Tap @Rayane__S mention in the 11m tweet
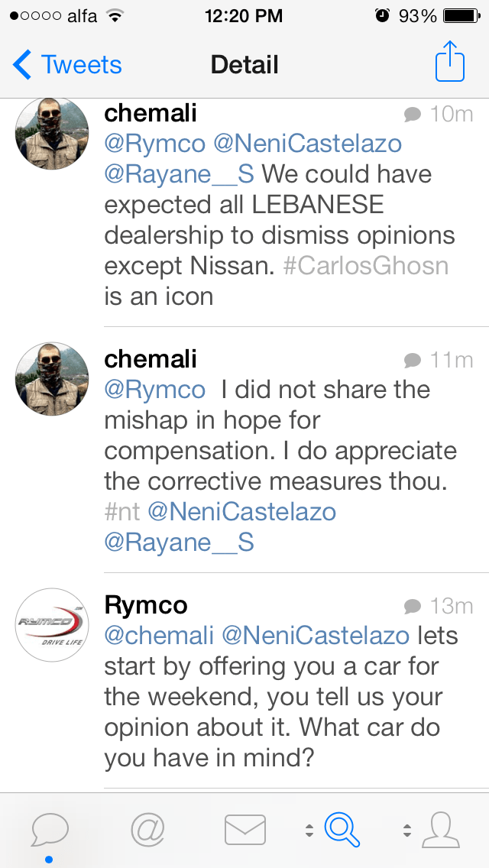The height and width of the screenshot is (868, 489). [x=179, y=542]
